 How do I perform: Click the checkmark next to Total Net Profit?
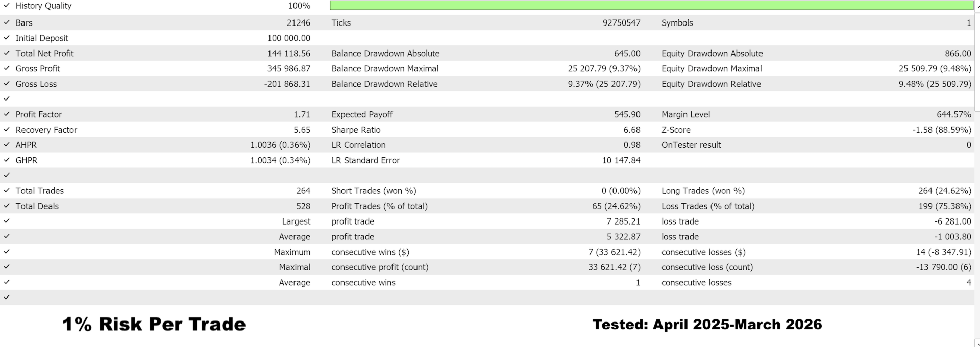coord(7,53)
